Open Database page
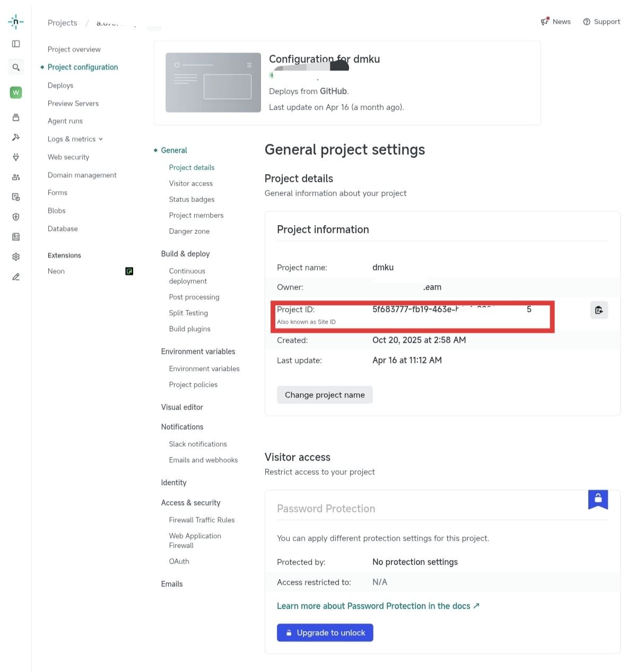The width and height of the screenshot is (636, 672). pyautogui.click(x=63, y=229)
